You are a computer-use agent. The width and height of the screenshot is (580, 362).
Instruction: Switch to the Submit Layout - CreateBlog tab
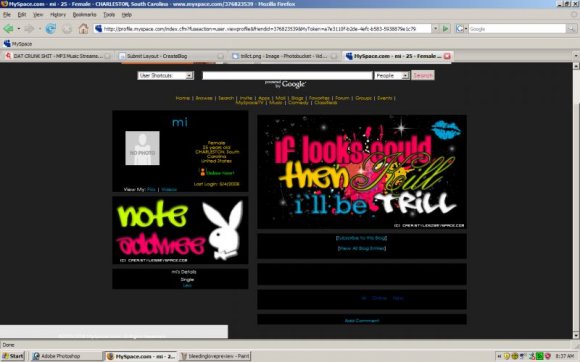171,56
